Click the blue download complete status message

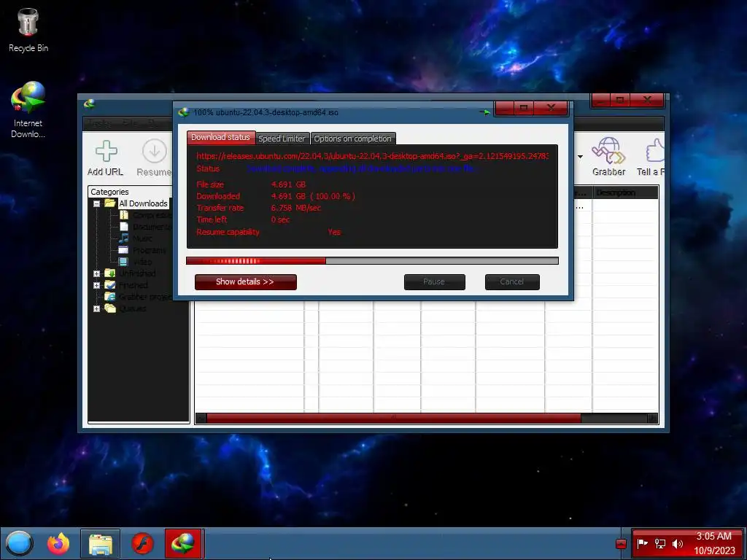tap(362, 168)
